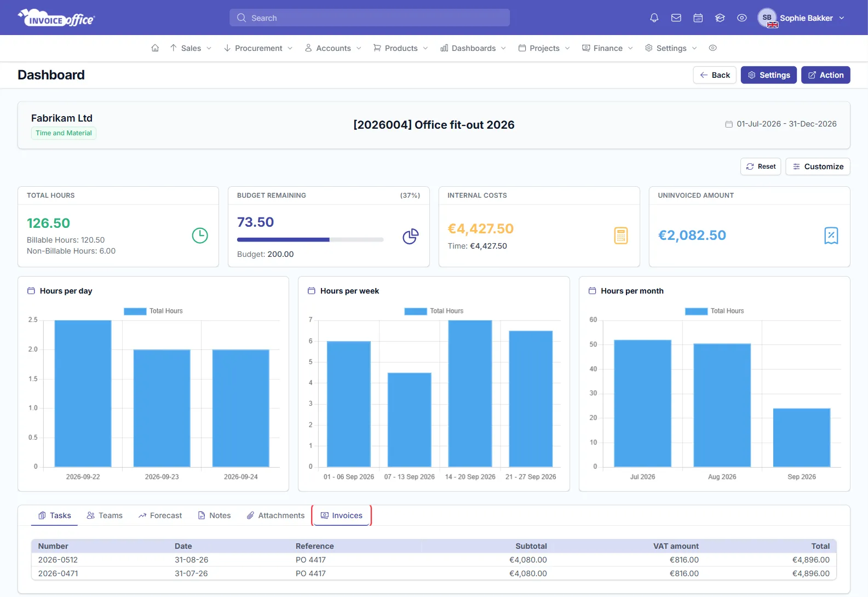Open the graduation cap help icon
Image resolution: width=868 pixels, height=597 pixels.
pyautogui.click(x=720, y=18)
